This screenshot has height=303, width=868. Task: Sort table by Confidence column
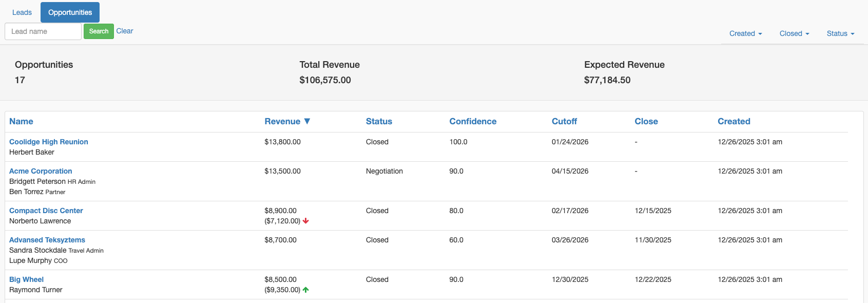473,121
